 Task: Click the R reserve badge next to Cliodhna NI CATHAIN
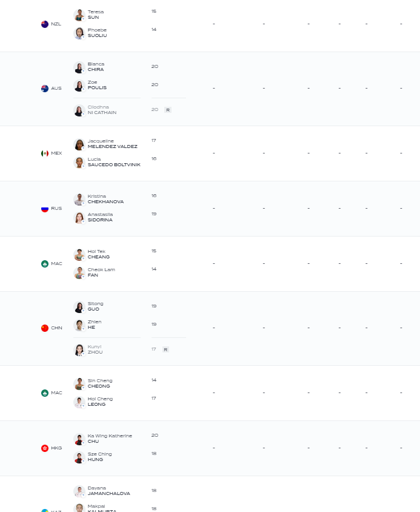(168, 110)
